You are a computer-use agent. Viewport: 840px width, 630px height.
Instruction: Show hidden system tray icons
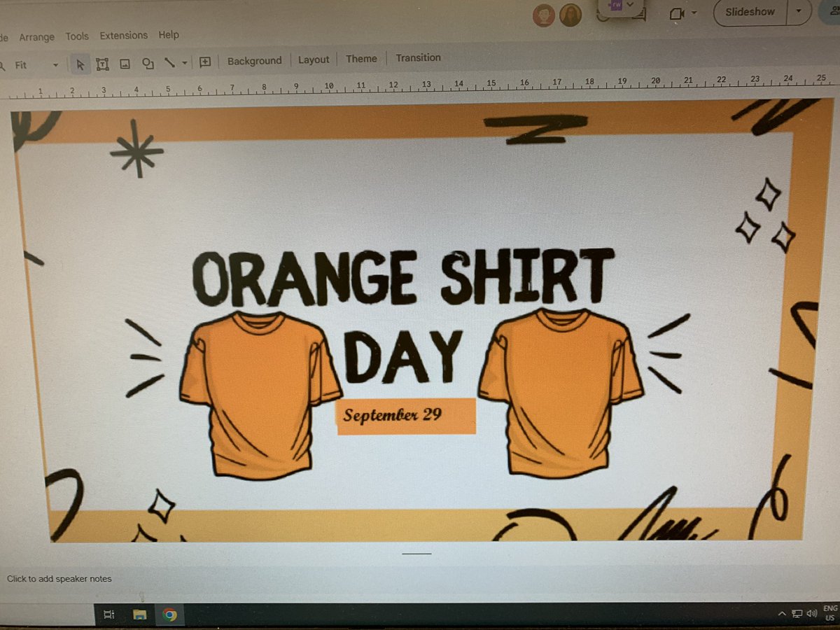[x=781, y=614]
